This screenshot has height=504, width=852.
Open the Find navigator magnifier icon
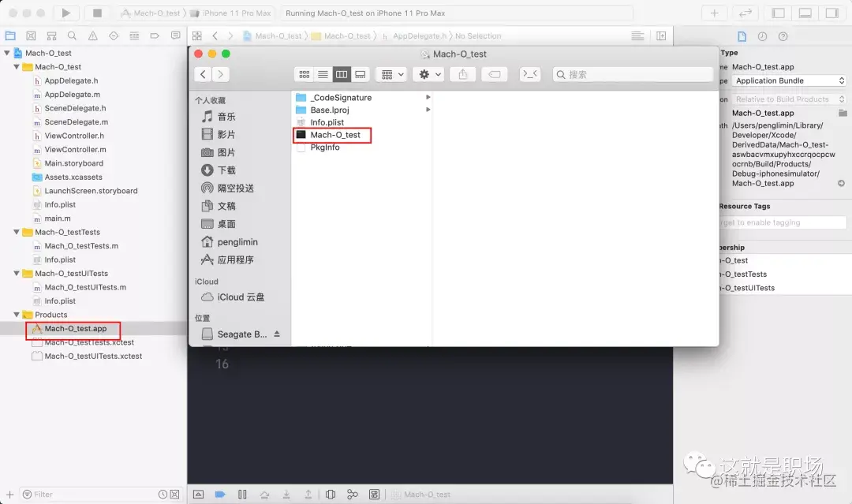72,35
